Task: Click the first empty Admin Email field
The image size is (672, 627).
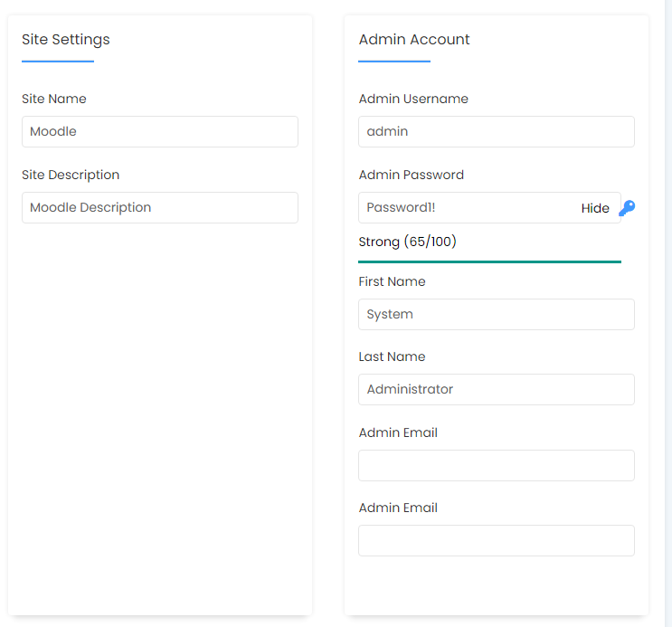Action: 497,465
